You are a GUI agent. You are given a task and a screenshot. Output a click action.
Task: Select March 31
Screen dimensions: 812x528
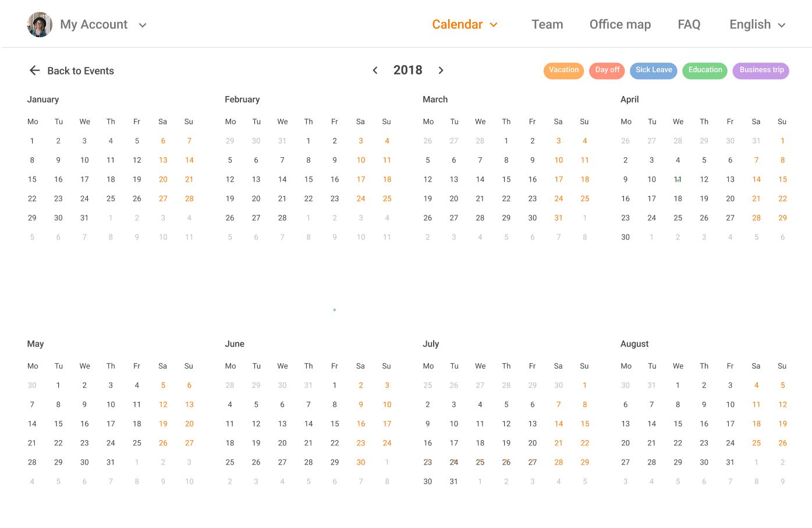[559, 218]
